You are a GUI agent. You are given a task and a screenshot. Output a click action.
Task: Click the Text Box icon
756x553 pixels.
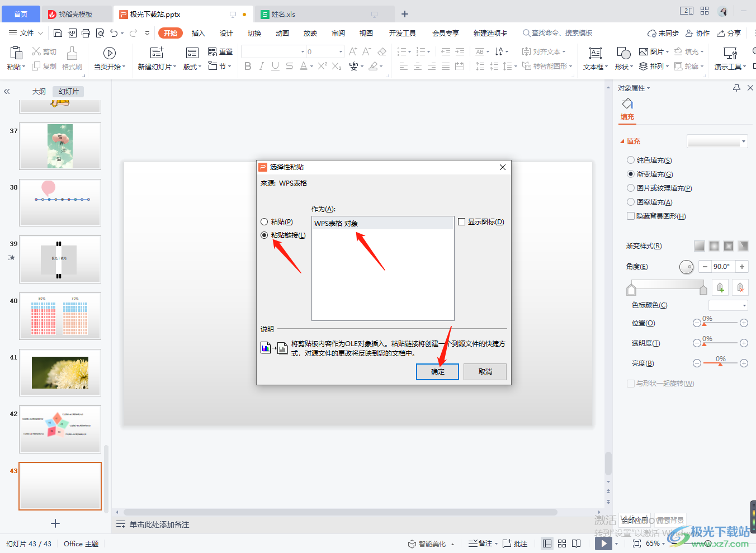coord(596,53)
